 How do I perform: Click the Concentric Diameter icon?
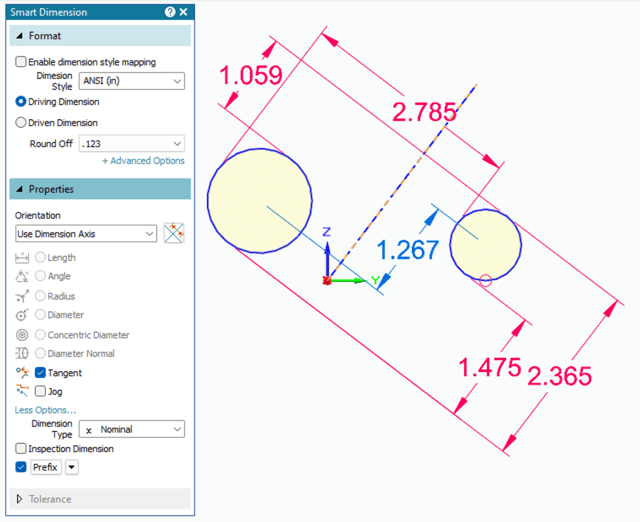click(22, 335)
